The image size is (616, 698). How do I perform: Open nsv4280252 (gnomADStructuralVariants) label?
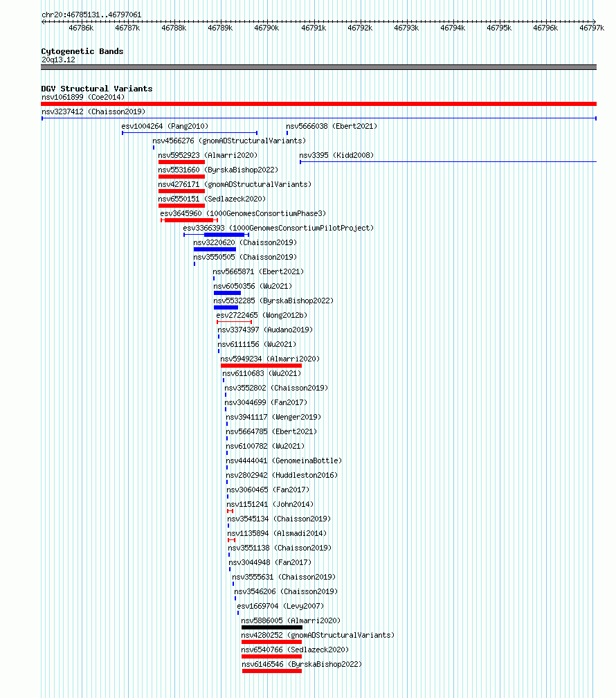[x=318, y=635]
